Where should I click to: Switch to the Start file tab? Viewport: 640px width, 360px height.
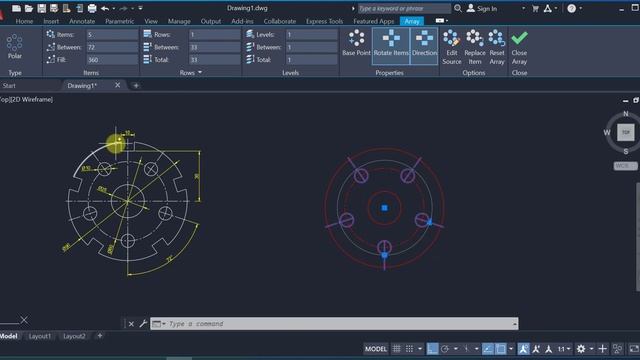pyautogui.click(x=9, y=86)
